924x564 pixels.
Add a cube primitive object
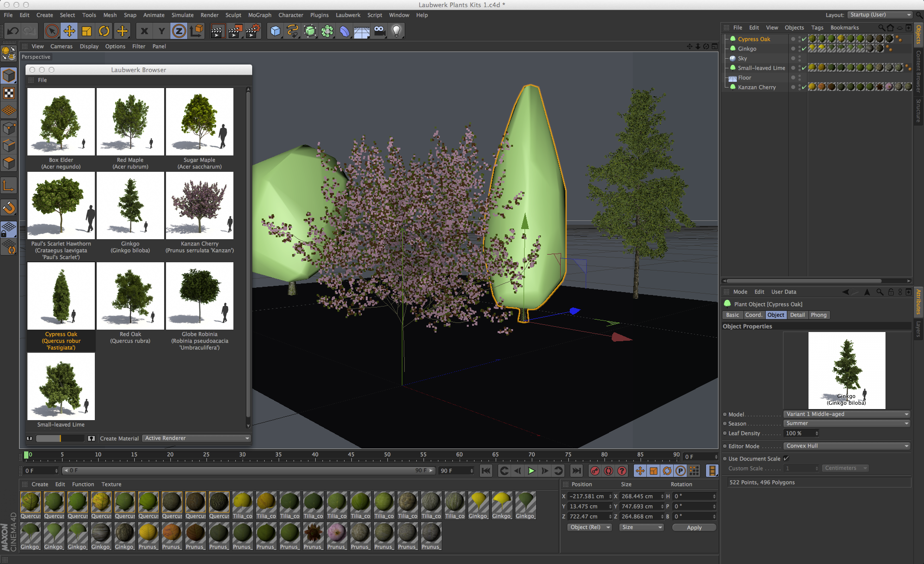[275, 31]
